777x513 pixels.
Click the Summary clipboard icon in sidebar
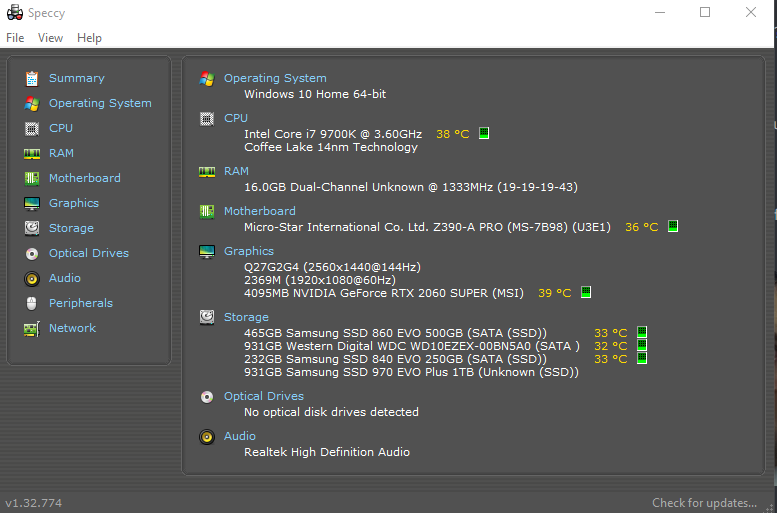pos(32,78)
